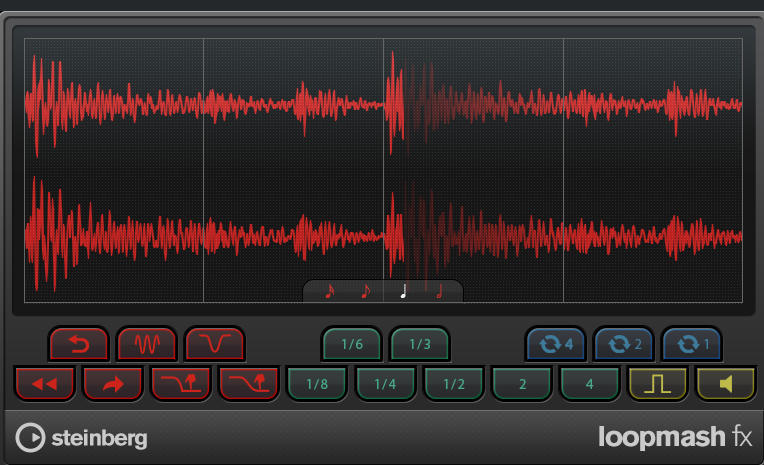Trigger the yellow square-pulse stutter pad

coord(658,384)
